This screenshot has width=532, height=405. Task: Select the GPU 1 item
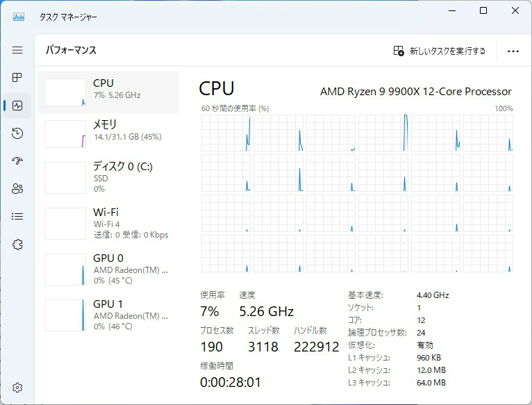[x=108, y=315]
